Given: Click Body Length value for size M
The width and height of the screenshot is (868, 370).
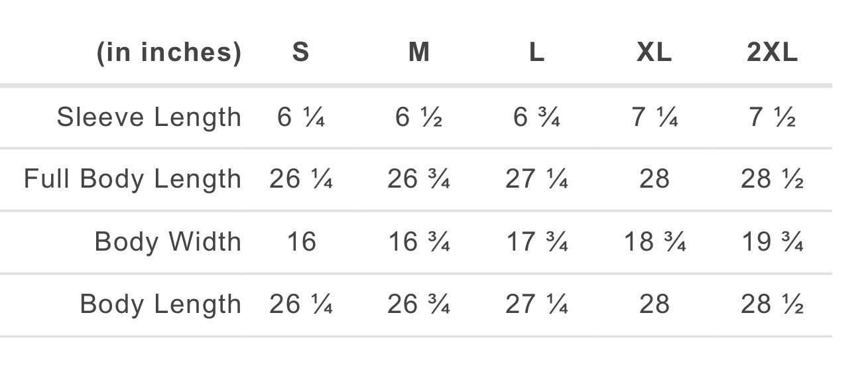Looking at the screenshot, I should pos(418,304).
